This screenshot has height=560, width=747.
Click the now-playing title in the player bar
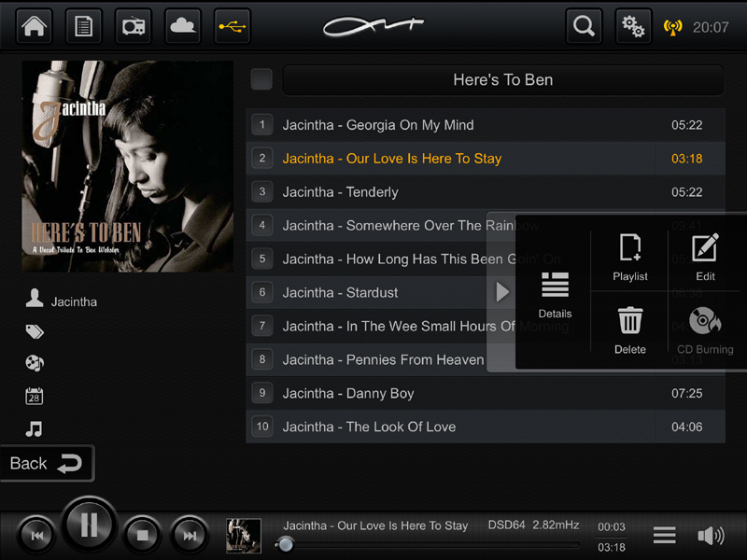point(375,525)
